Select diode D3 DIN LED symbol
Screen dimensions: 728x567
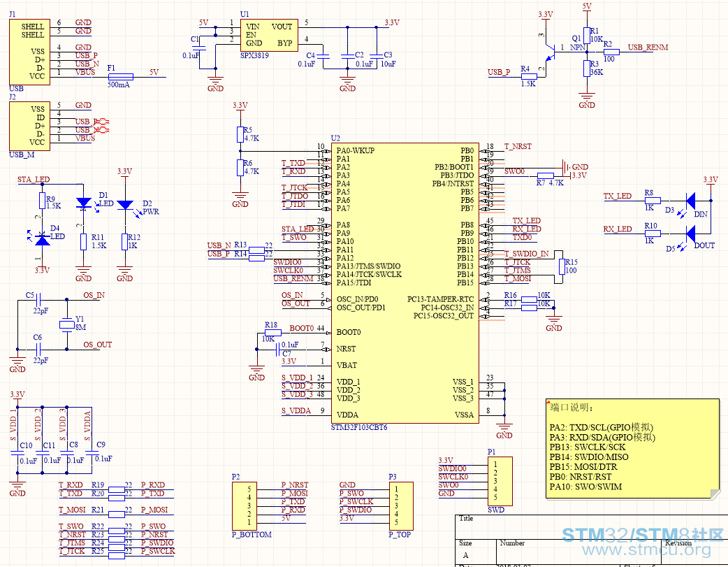690,201
